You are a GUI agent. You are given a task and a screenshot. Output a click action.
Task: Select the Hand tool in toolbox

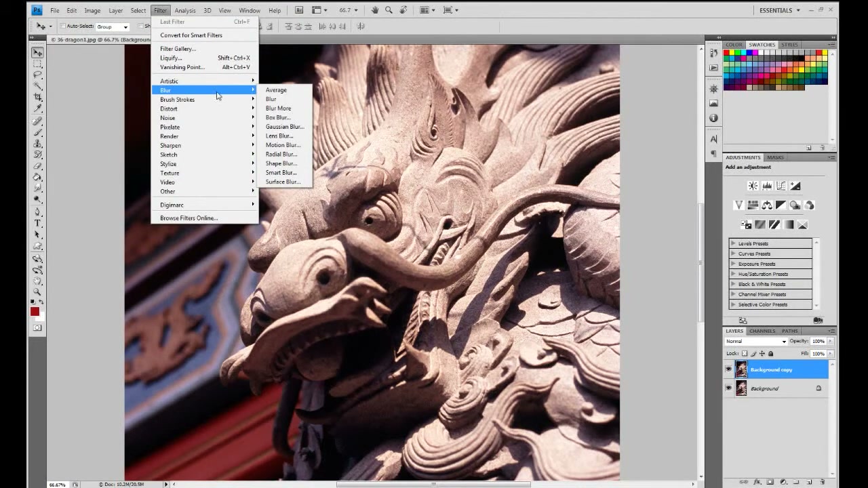(x=38, y=281)
